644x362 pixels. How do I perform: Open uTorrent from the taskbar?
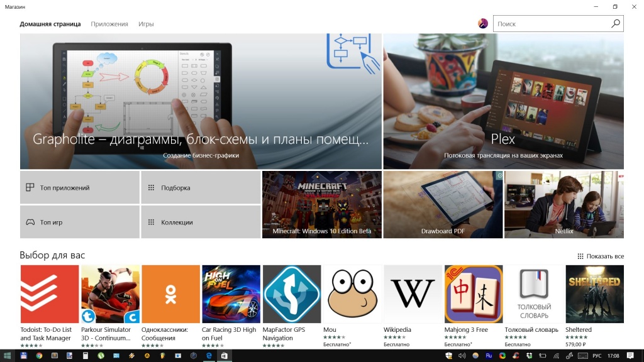[101, 356]
